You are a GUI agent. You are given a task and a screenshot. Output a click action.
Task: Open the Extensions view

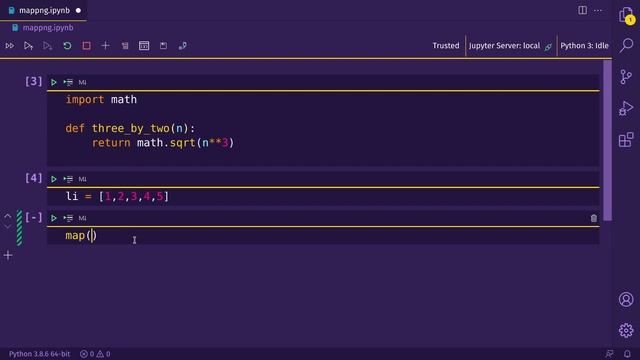point(626,140)
